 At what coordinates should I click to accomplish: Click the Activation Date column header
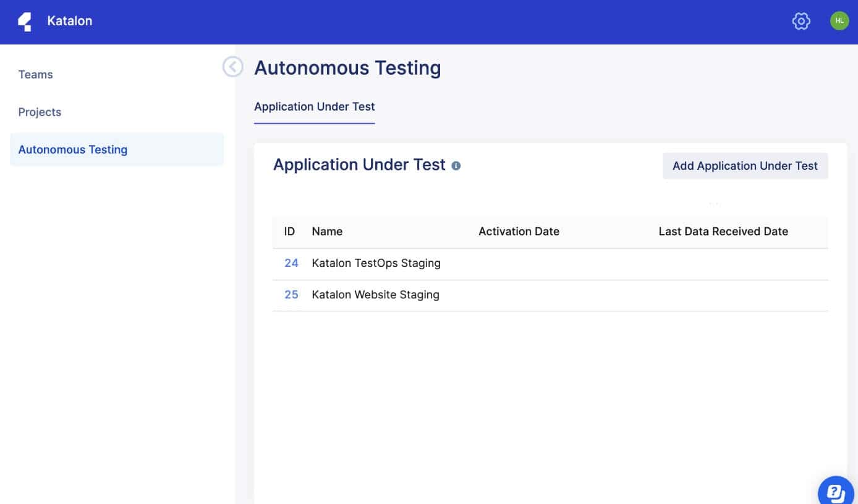[x=519, y=232]
